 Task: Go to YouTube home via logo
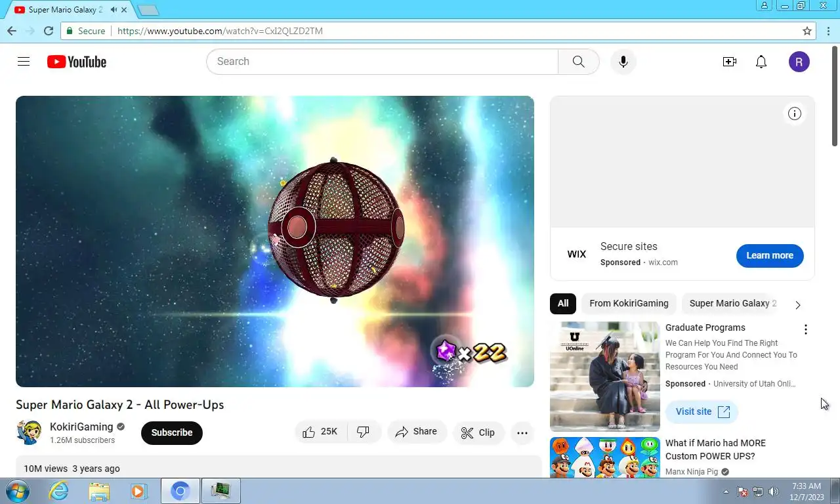tap(77, 62)
